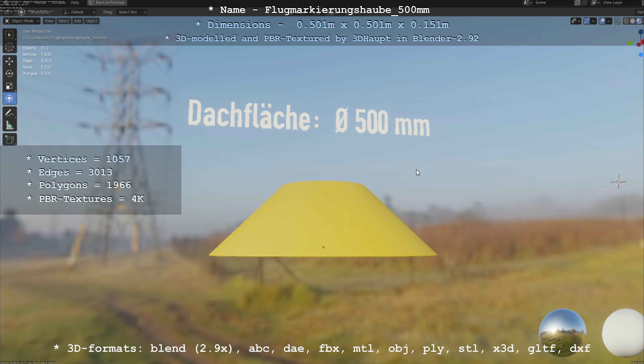Open the Object menu
This screenshot has width=644, height=364.
[x=91, y=21]
